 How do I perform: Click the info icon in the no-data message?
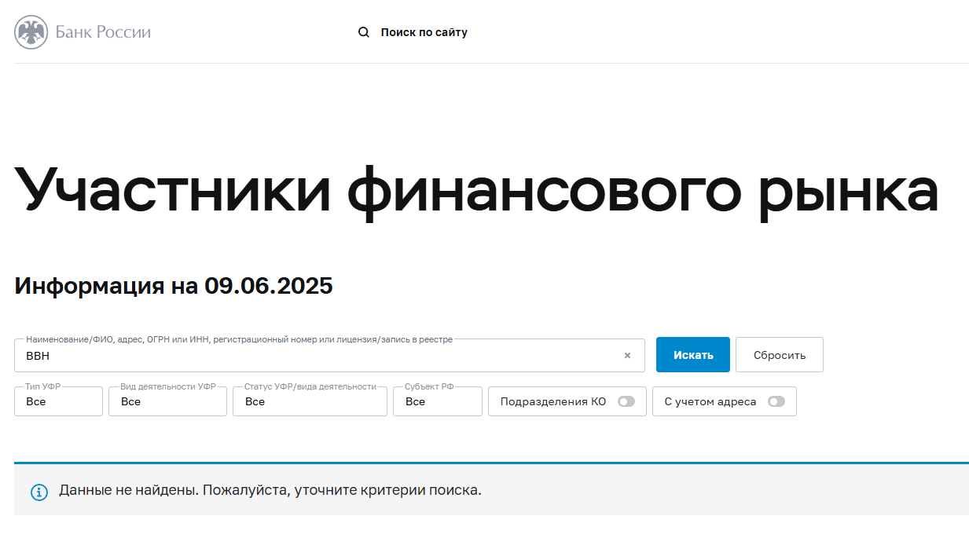tap(39, 492)
